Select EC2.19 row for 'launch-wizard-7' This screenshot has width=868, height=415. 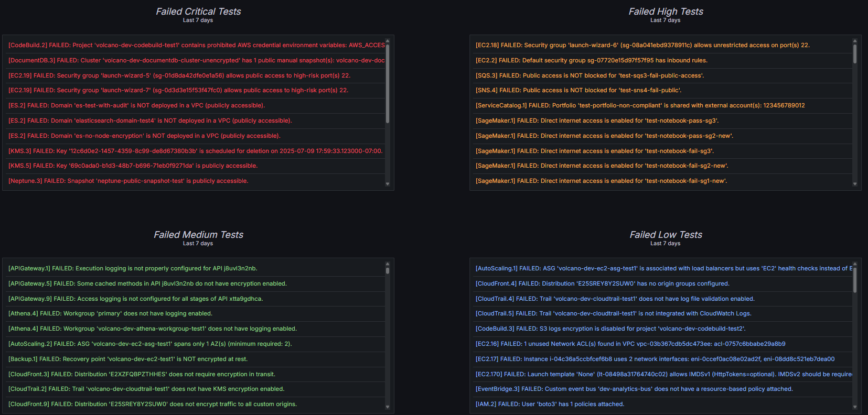194,90
